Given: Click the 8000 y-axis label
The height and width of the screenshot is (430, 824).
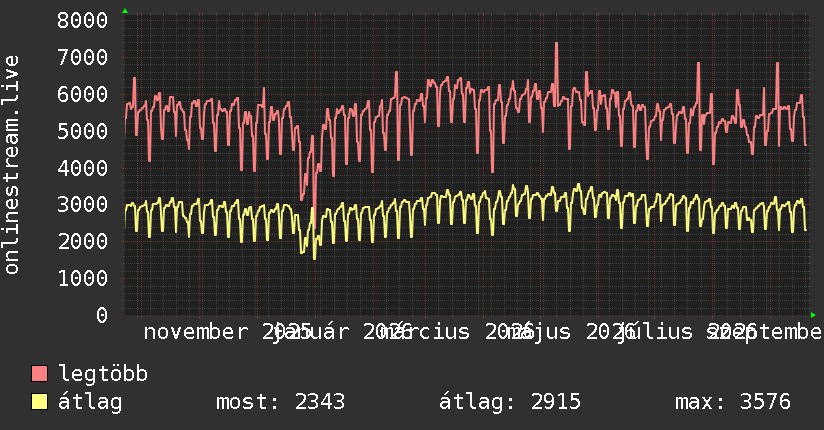Looking at the screenshot, I should (83, 21).
